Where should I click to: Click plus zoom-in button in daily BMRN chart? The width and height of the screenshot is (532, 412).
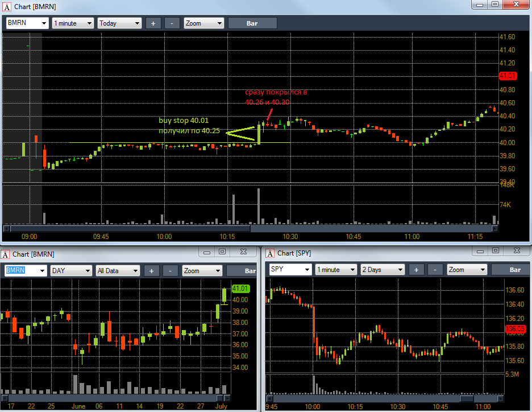point(151,271)
